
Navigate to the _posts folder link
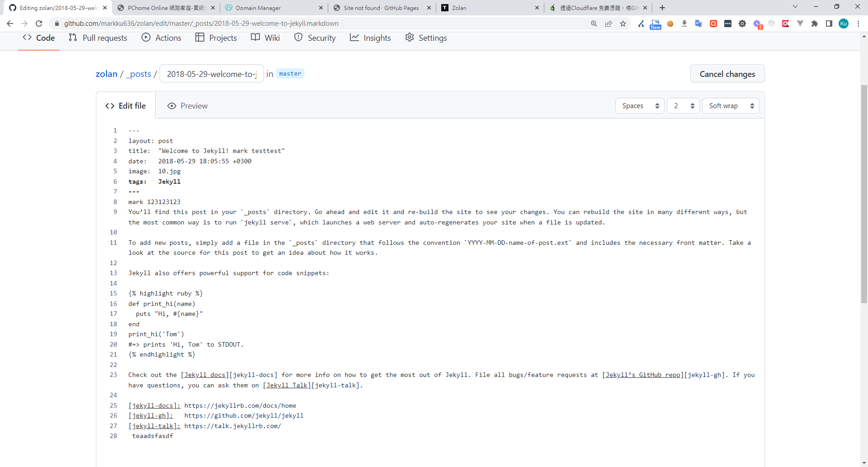coord(139,74)
